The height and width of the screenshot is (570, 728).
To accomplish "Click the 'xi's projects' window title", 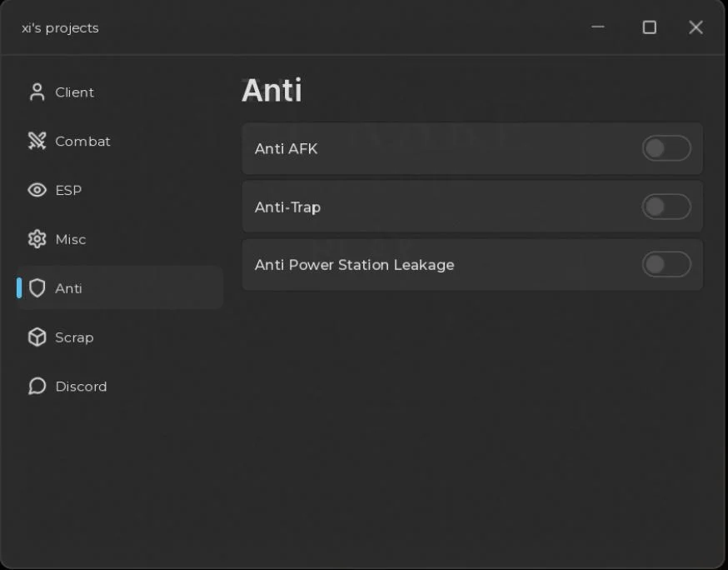I will pyautogui.click(x=60, y=27).
